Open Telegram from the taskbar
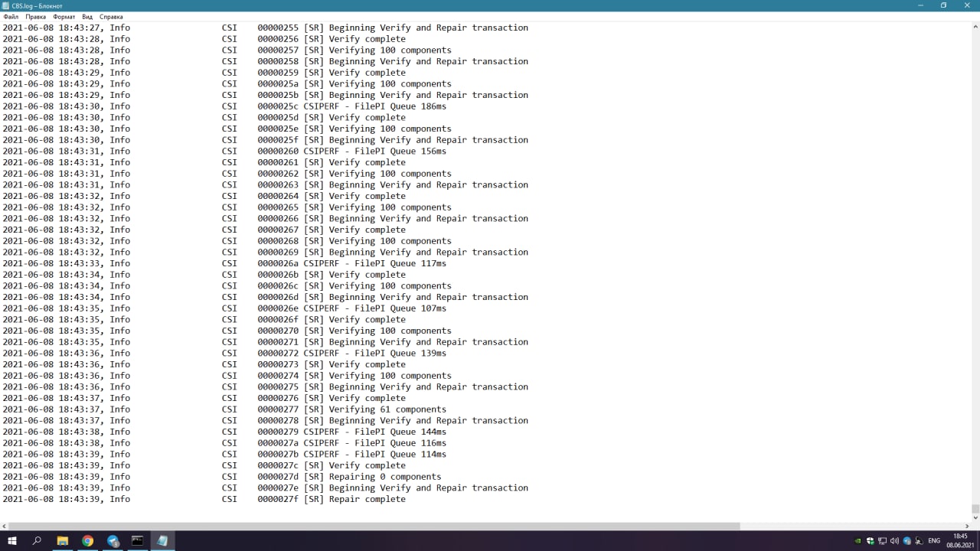This screenshot has width=980, height=551. 113,541
